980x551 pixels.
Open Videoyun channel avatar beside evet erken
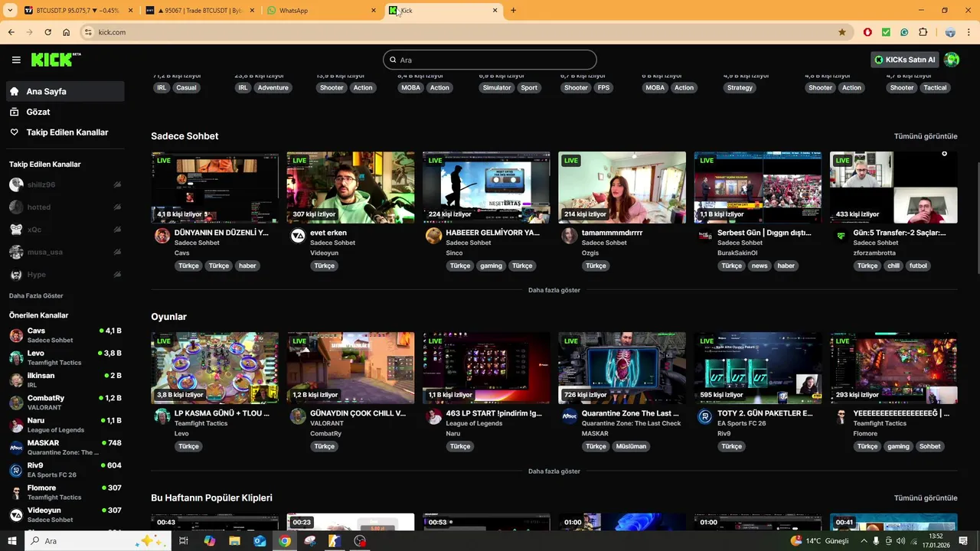[298, 236]
